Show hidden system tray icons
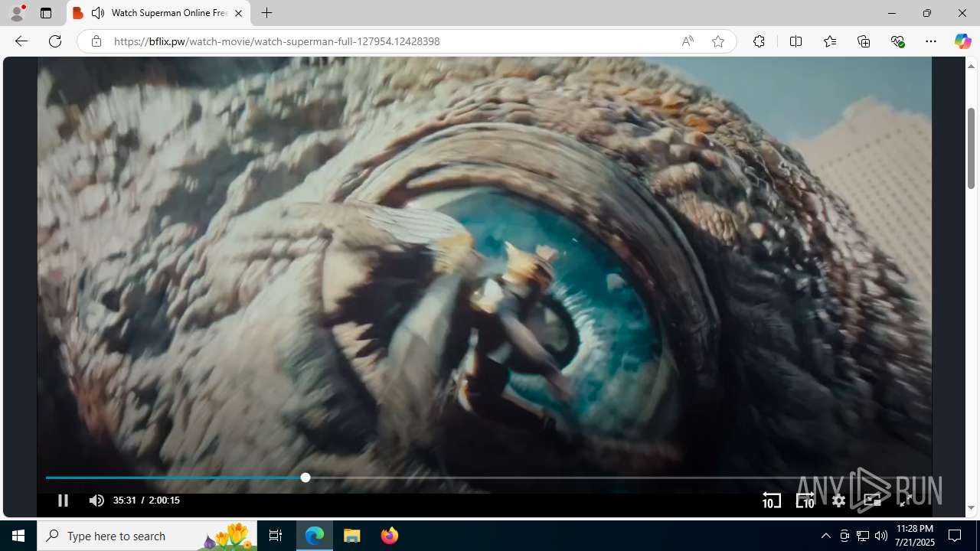 click(825, 536)
